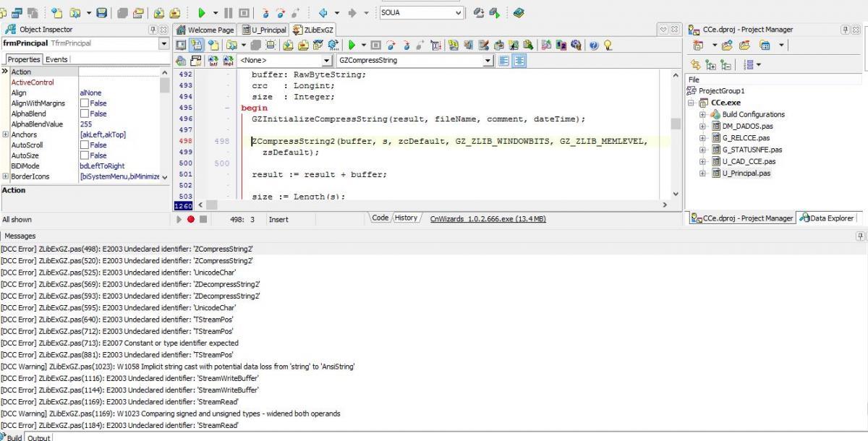Click the Pause button in main toolbar
The height and width of the screenshot is (441, 868).
pos(228,13)
